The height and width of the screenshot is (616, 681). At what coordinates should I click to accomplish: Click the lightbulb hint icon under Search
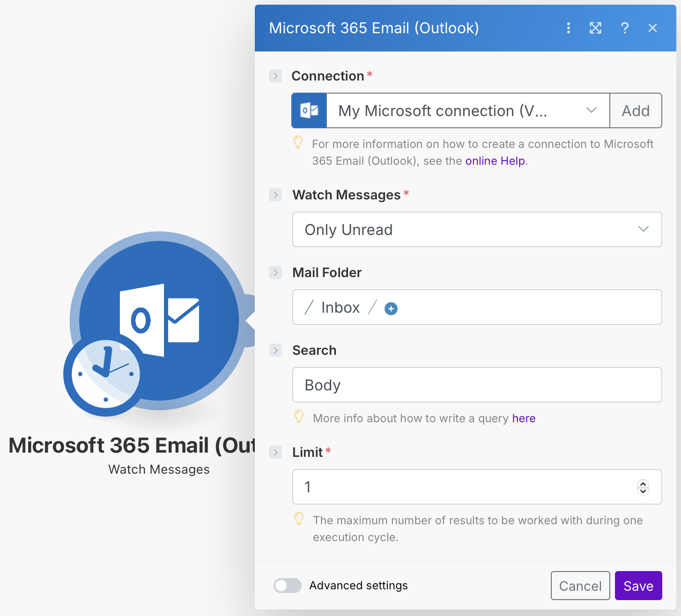pyautogui.click(x=299, y=417)
